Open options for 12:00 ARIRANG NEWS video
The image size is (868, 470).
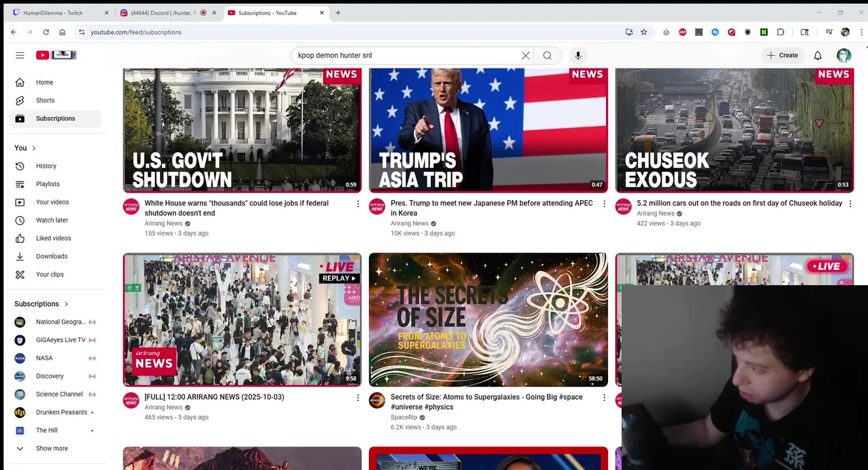358,398
